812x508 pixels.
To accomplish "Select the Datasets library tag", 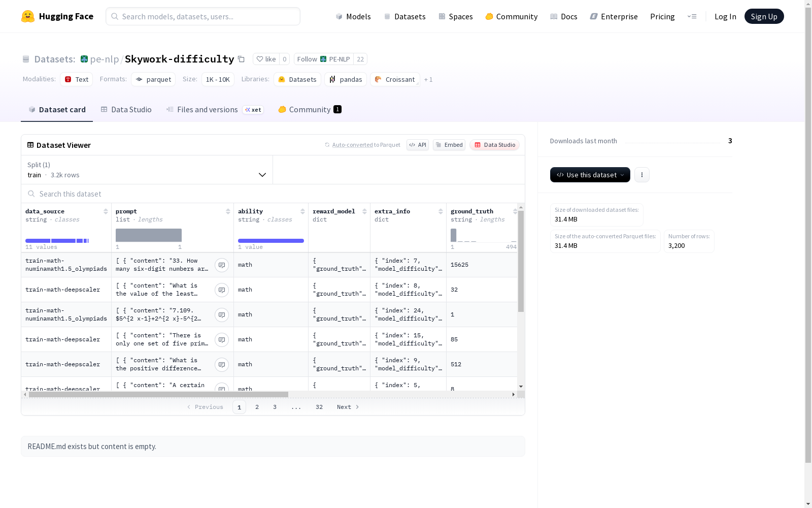I will [297, 79].
